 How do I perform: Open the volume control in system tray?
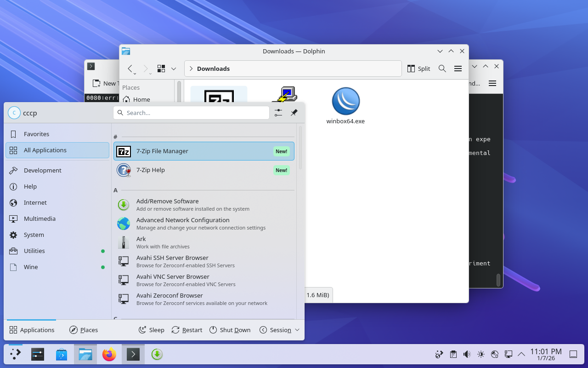(x=467, y=354)
